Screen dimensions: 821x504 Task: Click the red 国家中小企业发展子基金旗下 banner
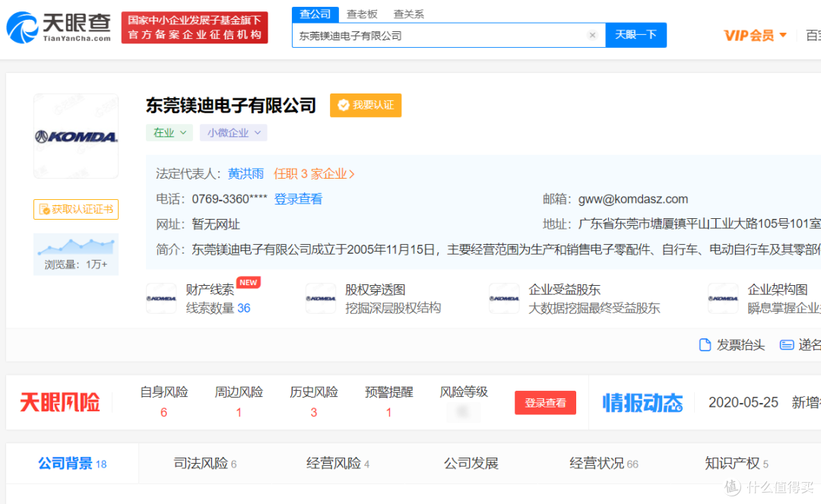point(195,27)
